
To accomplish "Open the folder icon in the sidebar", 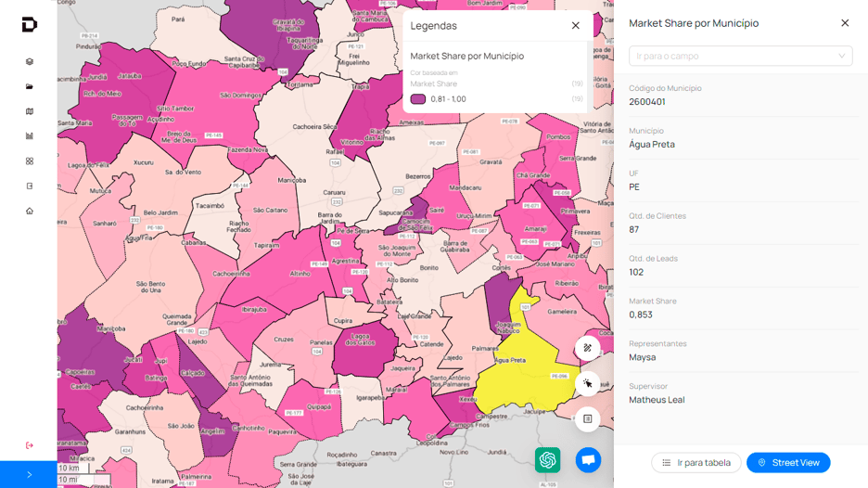I will [30, 86].
